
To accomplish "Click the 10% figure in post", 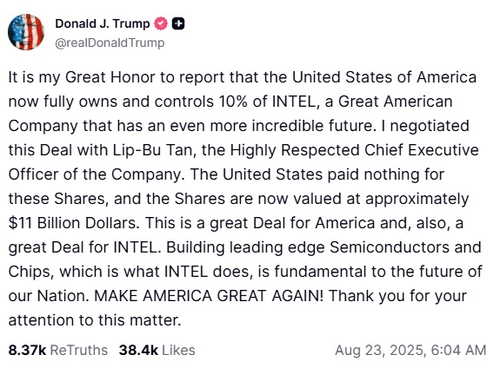I will (x=233, y=102).
